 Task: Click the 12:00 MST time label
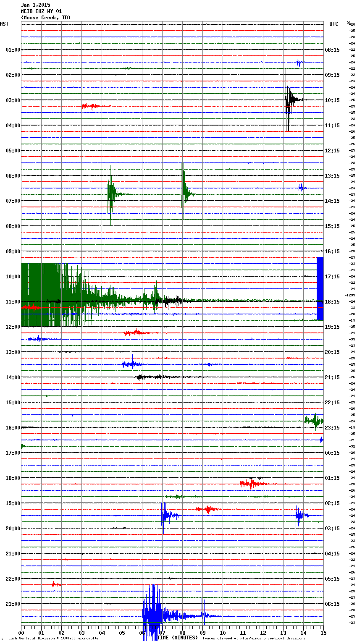13,327
